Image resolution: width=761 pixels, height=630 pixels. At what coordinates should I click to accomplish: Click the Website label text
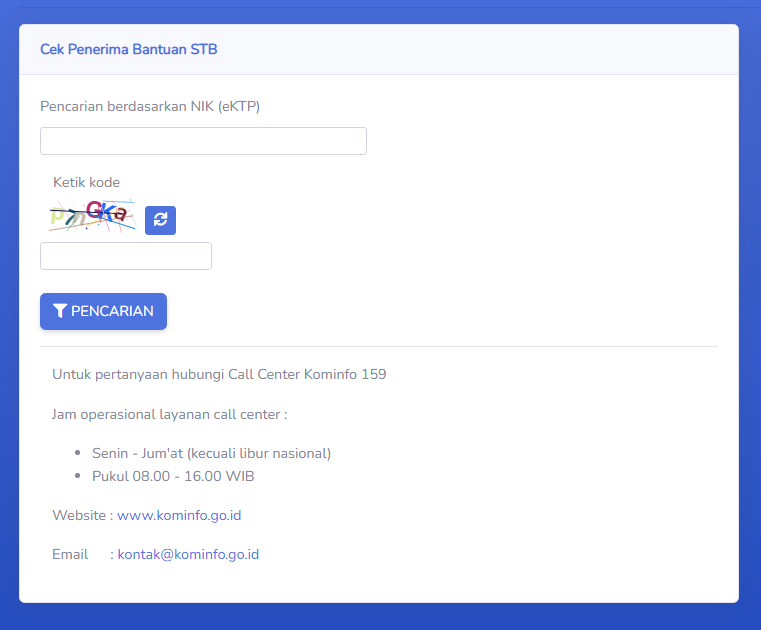click(80, 516)
